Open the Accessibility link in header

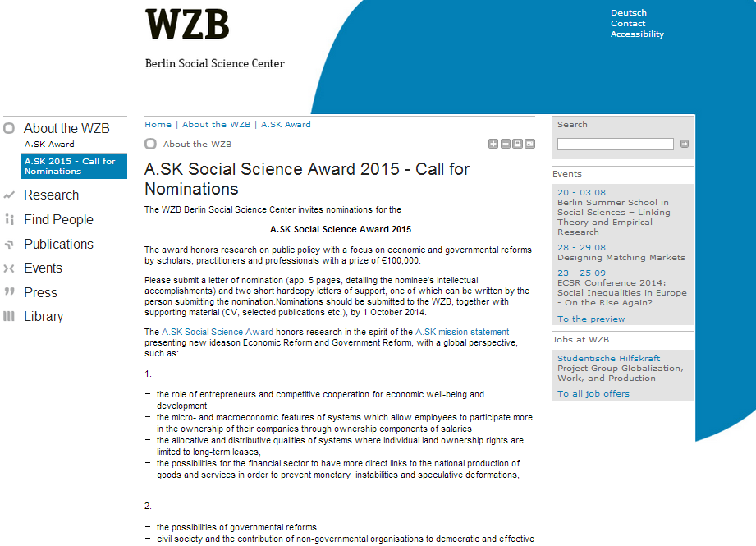[637, 34]
